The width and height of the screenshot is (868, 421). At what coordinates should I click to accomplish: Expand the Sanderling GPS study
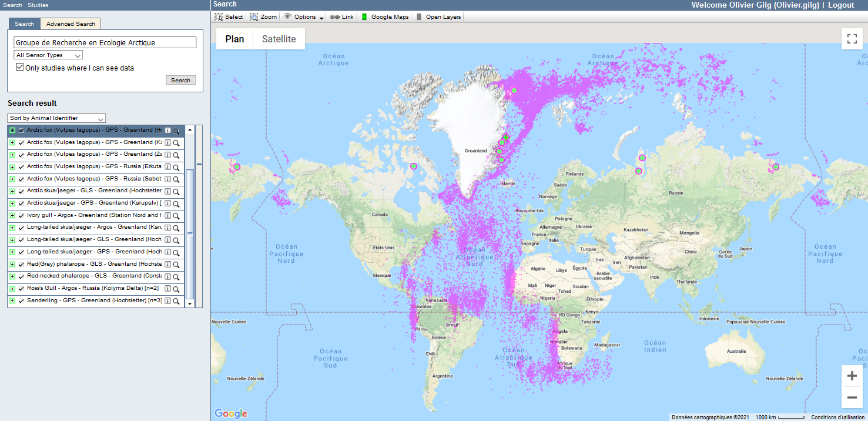(x=12, y=301)
